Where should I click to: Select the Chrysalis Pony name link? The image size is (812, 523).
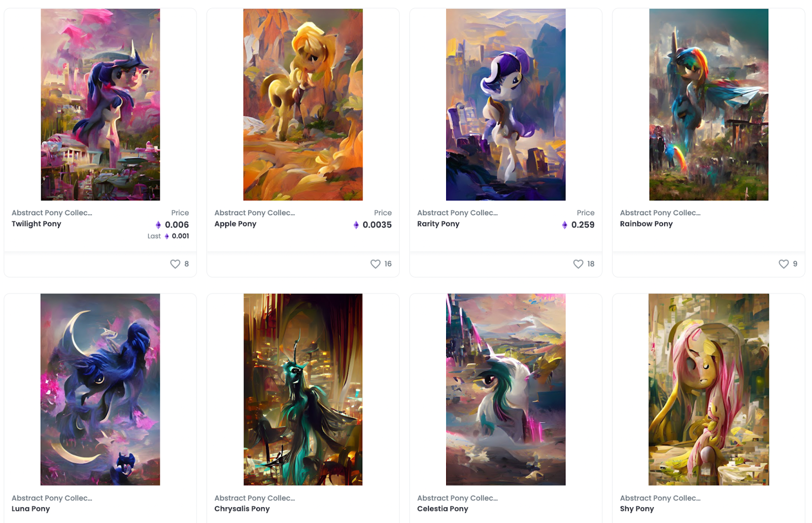(242, 509)
